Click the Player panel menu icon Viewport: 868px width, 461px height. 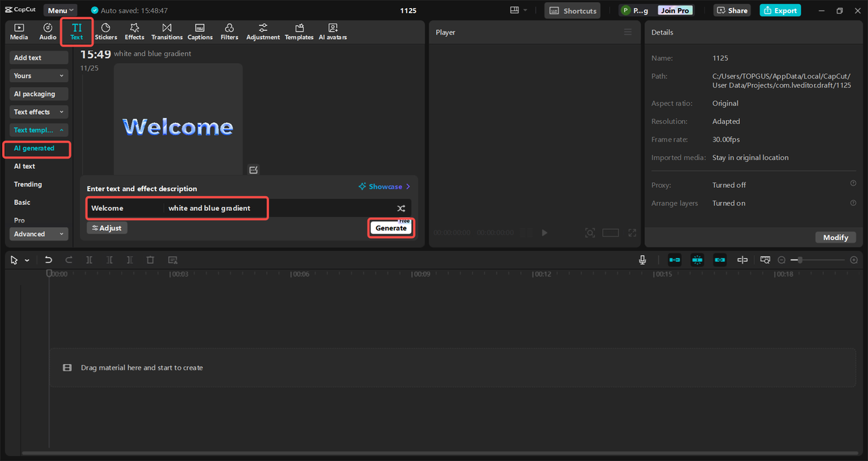click(x=628, y=32)
